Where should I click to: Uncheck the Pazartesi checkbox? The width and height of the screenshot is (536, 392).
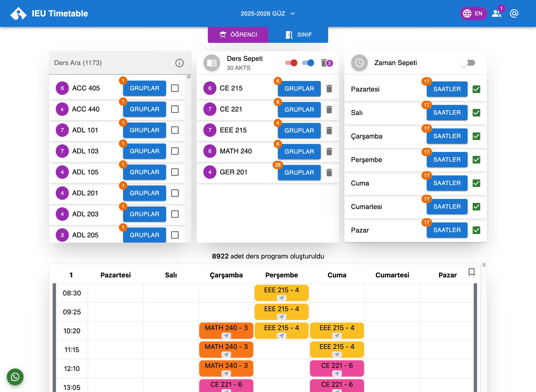[x=476, y=89]
